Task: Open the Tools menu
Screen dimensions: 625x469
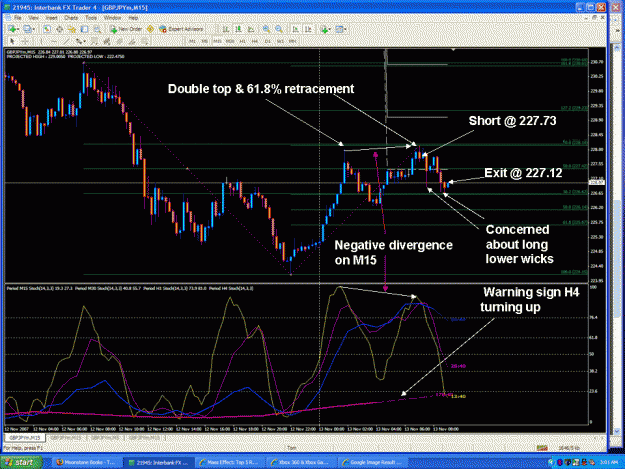Action: 90,18
